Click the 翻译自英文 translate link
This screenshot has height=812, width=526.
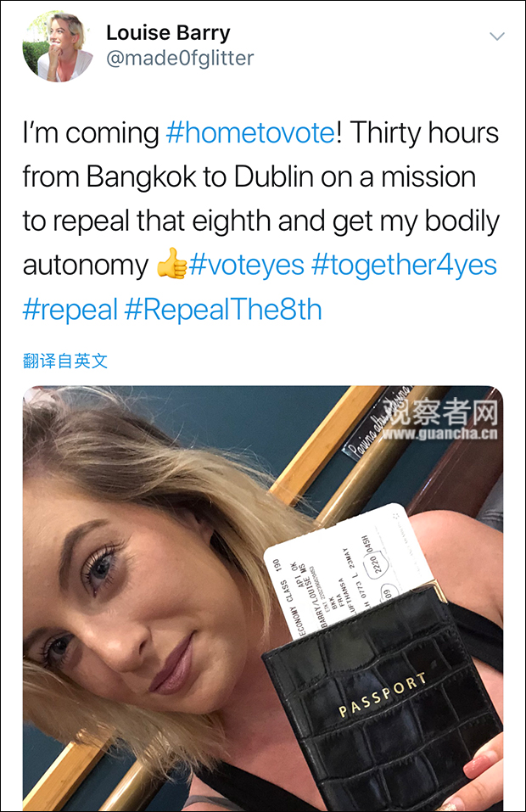[65, 361]
